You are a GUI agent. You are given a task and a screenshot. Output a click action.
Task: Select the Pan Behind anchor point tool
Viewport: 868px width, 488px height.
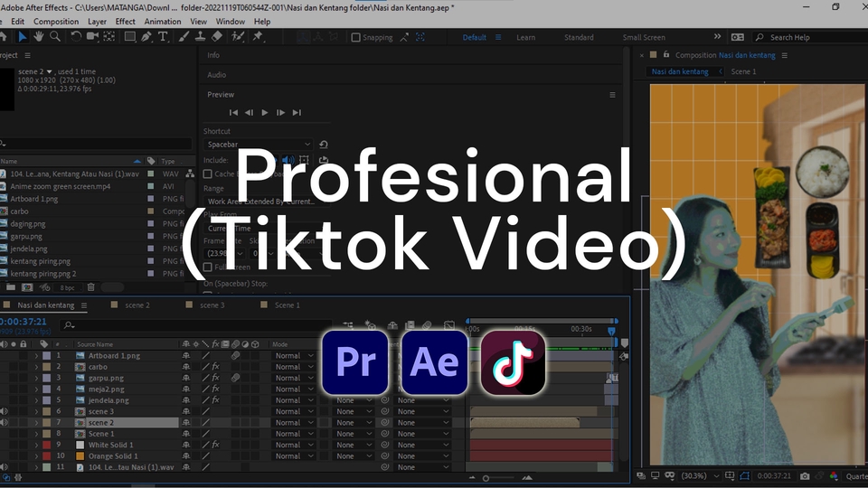click(x=109, y=36)
